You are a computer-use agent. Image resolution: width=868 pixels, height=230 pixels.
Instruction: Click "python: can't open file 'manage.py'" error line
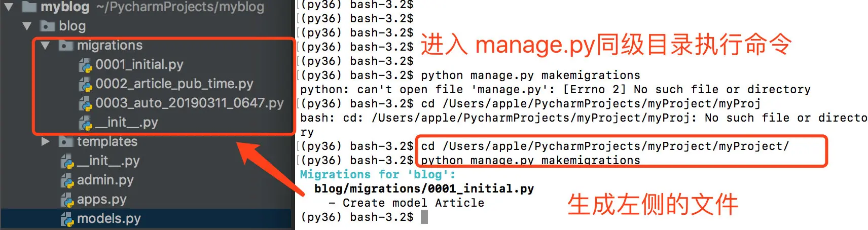tap(555, 90)
